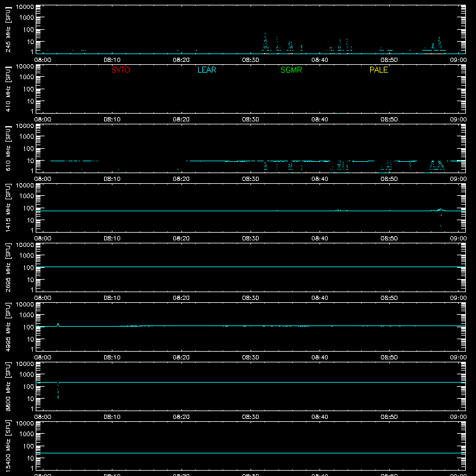The image size is (476, 476).
Task: Click the flat 15400 MHz flux trace
Action: point(250,453)
